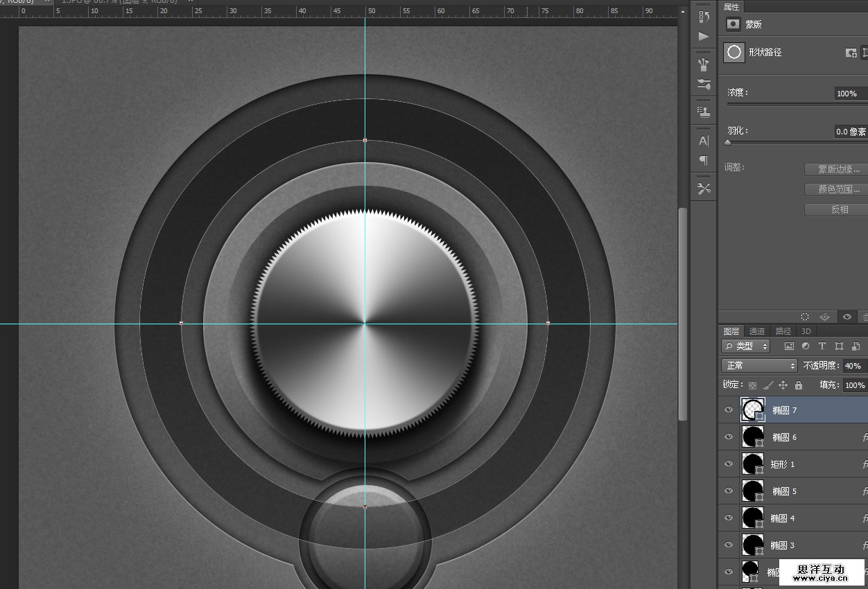868x589 pixels.
Task: Click the 蒙版边缘... button
Action: click(x=838, y=169)
